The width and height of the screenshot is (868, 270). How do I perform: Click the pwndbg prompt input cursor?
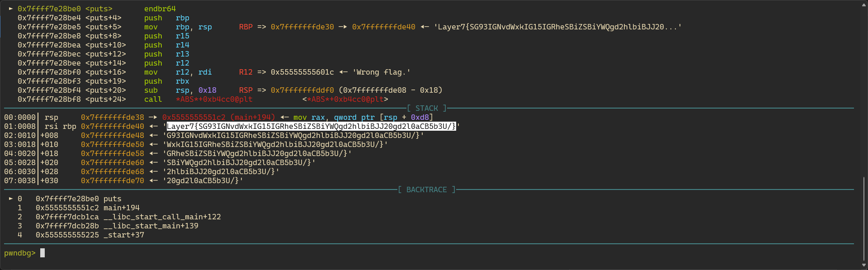coord(42,253)
